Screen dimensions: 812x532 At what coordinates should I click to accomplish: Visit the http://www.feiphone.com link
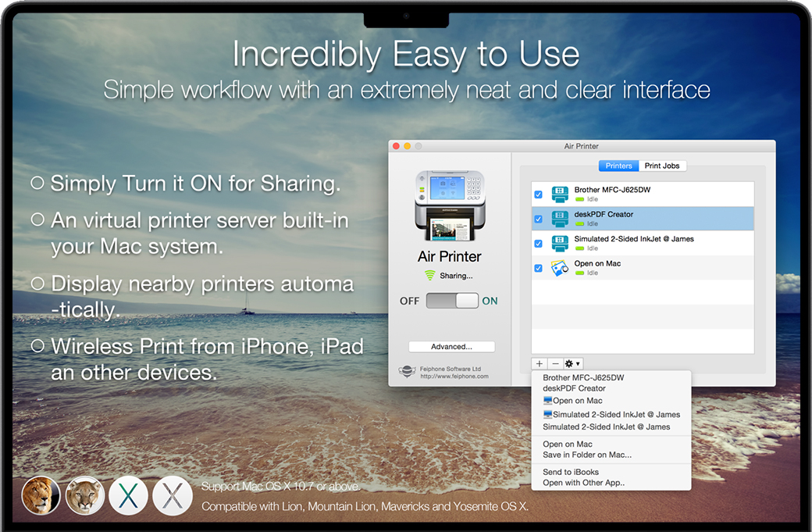(454, 377)
